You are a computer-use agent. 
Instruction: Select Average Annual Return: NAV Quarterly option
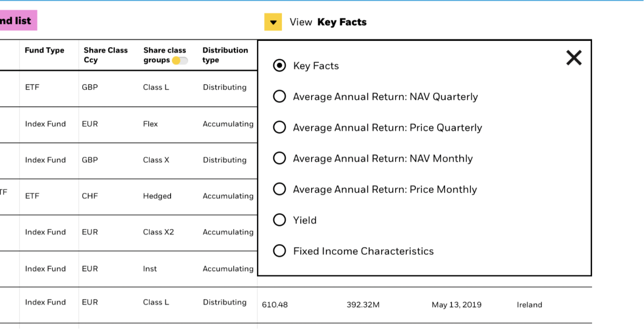point(279,97)
